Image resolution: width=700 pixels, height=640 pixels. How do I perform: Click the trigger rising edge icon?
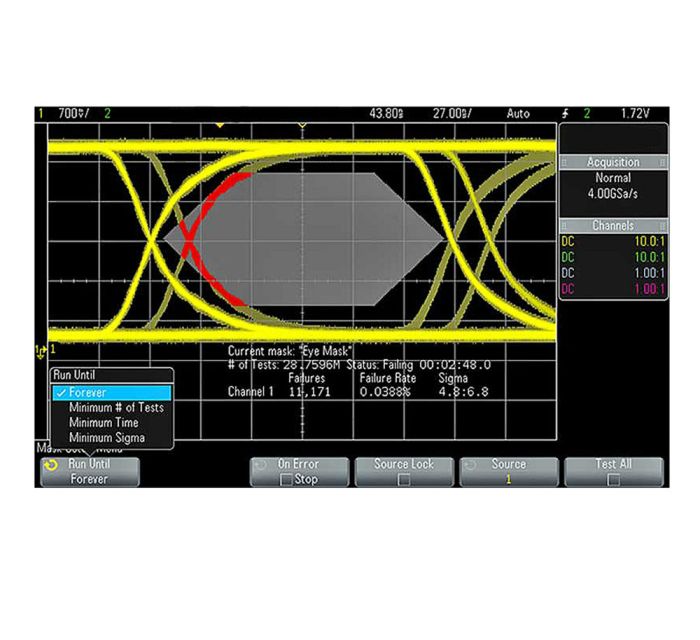(566, 114)
